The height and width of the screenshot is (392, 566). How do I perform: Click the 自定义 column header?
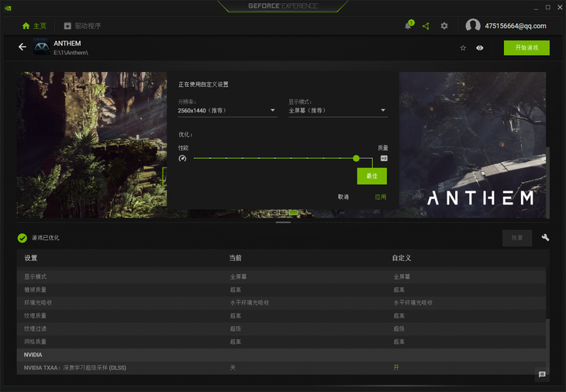click(x=402, y=258)
